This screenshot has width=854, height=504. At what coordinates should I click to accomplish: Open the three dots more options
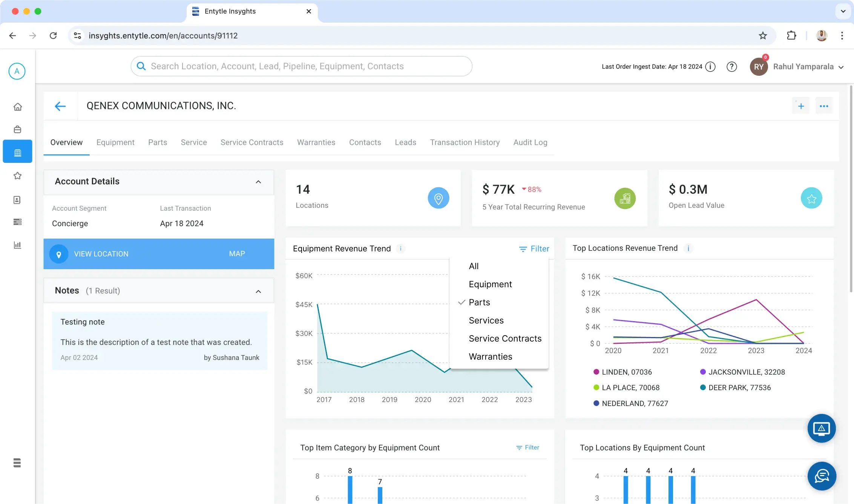[x=824, y=106]
